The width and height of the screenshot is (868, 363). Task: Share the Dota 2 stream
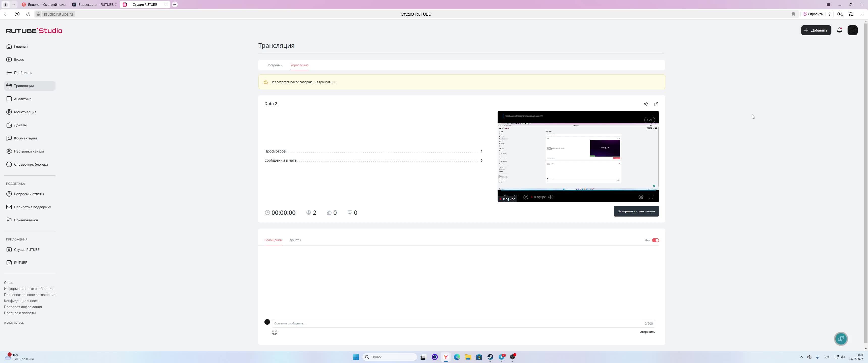click(646, 104)
